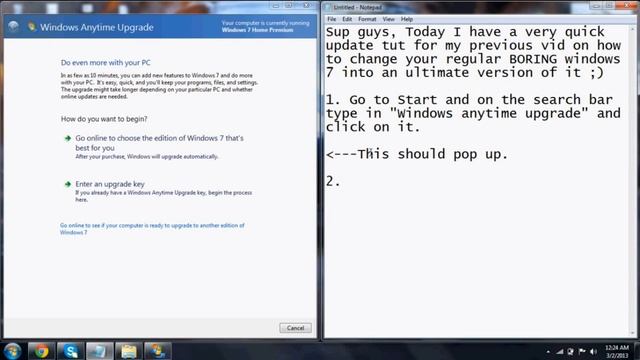Open Action Center flag in tray

coord(582,351)
